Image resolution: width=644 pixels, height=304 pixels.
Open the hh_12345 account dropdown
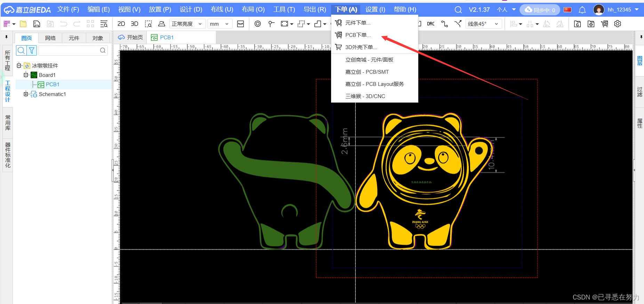point(623,10)
